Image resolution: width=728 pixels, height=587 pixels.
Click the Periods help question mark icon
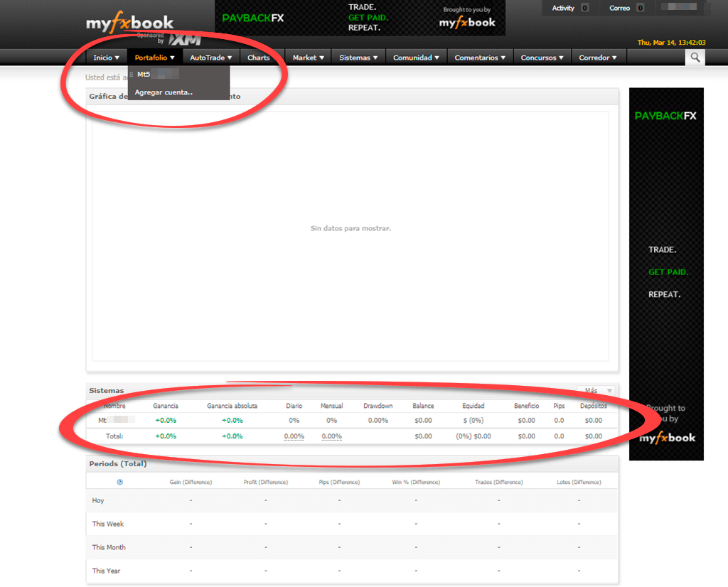(119, 482)
